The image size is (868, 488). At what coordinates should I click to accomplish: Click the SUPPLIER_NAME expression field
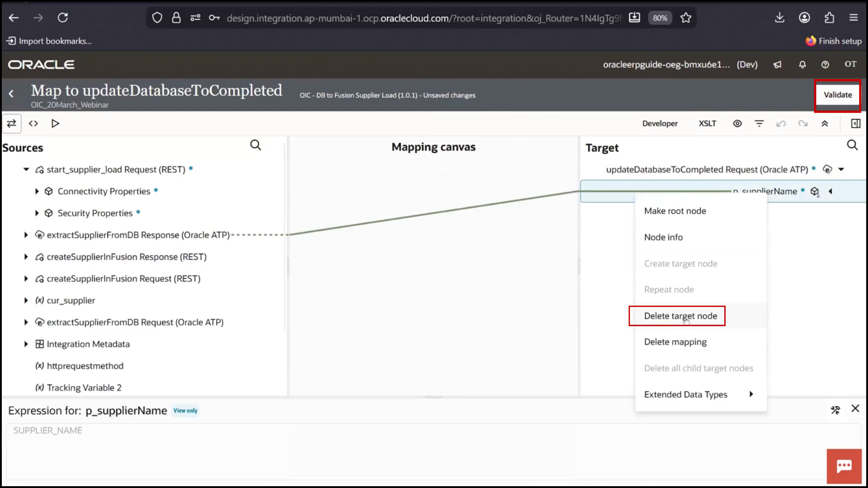[433, 451]
